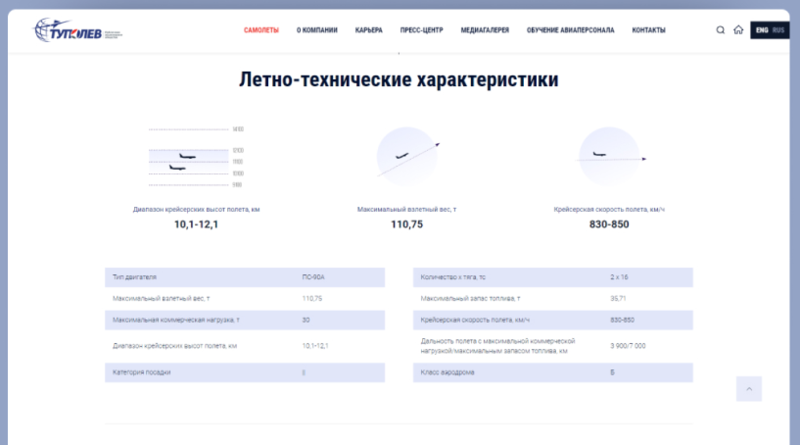The height and width of the screenshot is (445, 800).
Task: Select table label Крейсерская скорость полета, км/ч
Action: click(475, 320)
